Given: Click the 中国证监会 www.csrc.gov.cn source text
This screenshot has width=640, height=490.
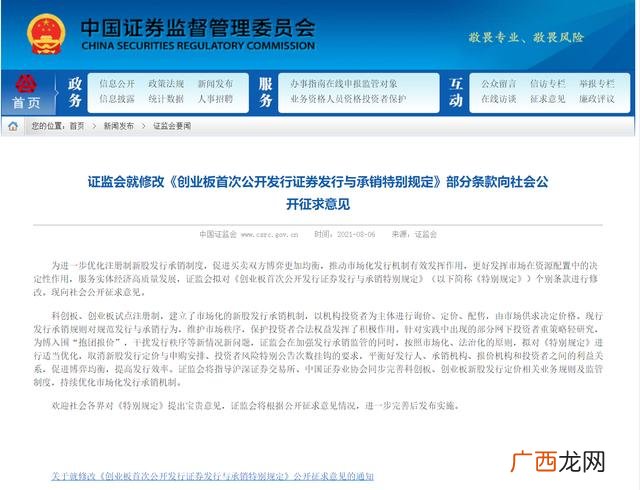Looking at the screenshot, I should click(x=249, y=234).
